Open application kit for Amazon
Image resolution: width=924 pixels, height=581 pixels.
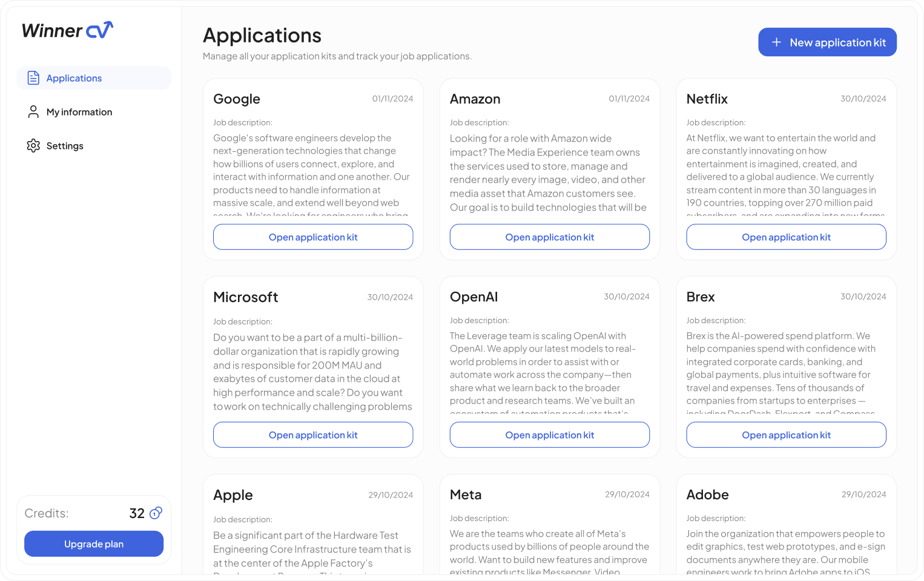(x=550, y=237)
